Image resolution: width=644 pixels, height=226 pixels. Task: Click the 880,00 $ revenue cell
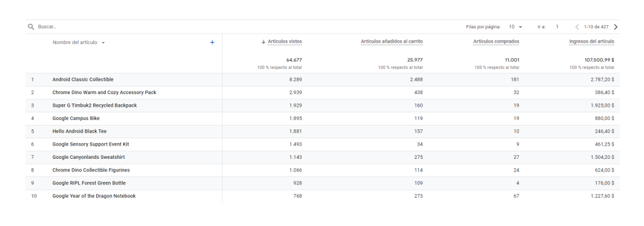[x=604, y=119]
